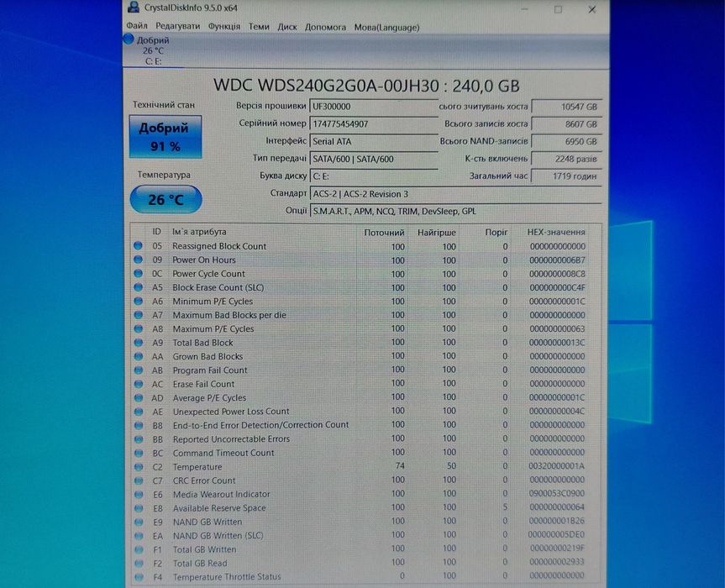725x588 pixels.
Task: Click status orb of Reassigned Block Count row
Action: pyautogui.click(x=138, y=246)
